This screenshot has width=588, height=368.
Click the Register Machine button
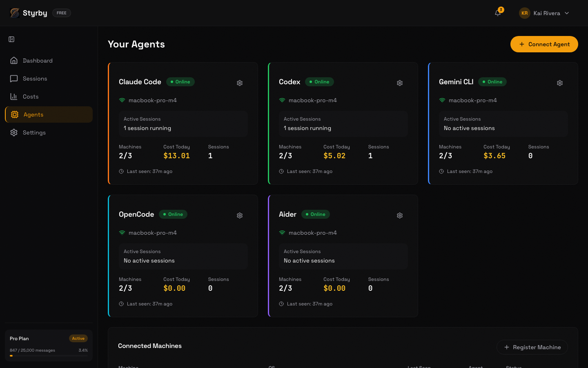[x=532, y=347]
